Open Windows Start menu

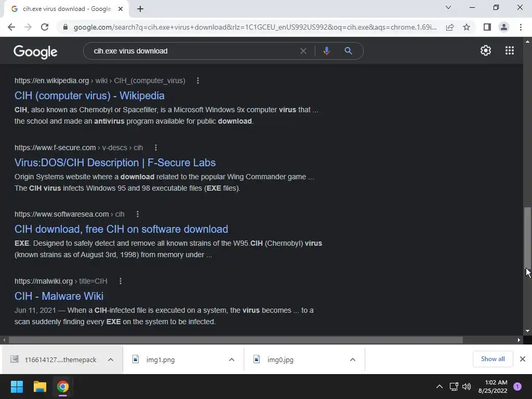17,387
